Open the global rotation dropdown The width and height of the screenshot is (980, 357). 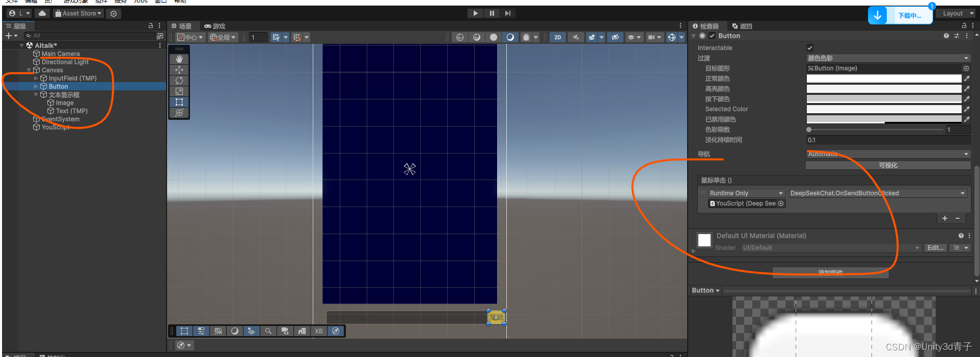[223, 37]
